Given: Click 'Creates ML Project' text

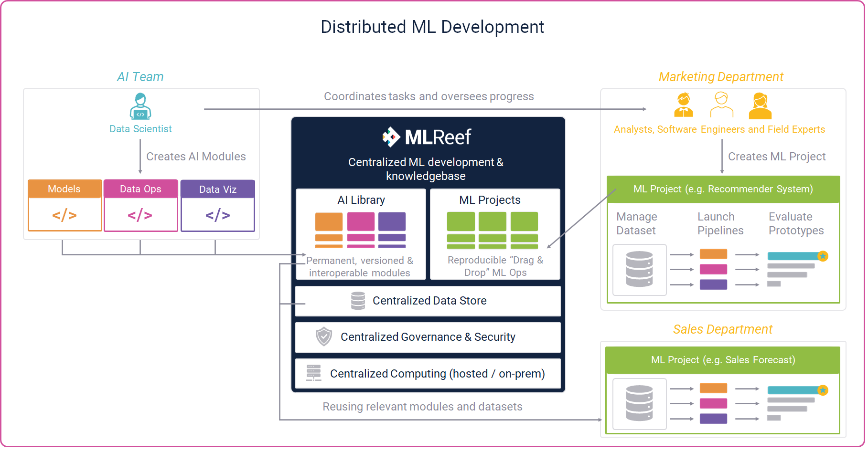Looking at the screenshot, I should (777, 157).
